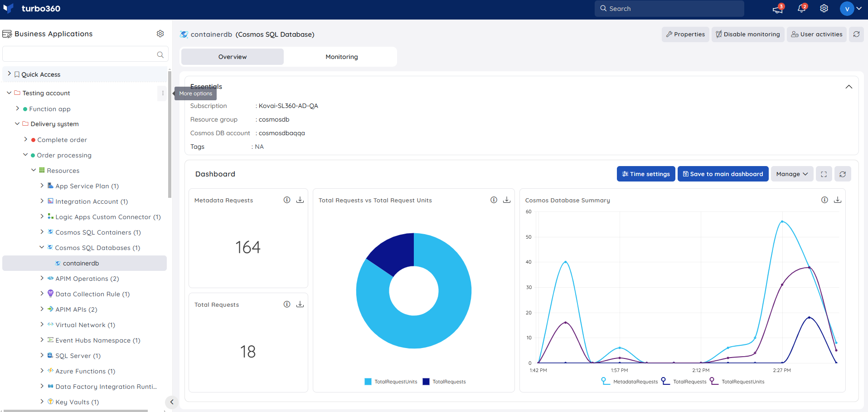The width and height of the screenshot is (868, 412).
Task: Select SQL Server (1)
Action: point(78,356)
